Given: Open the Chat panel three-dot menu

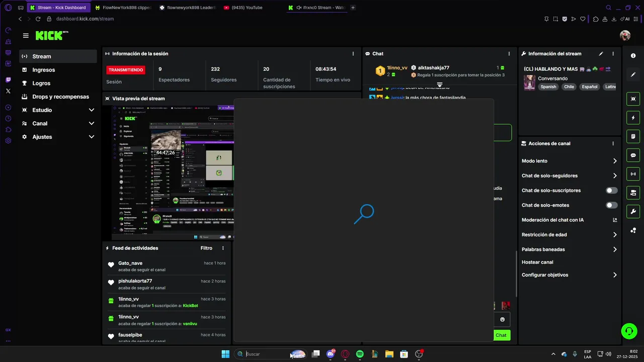Looking at the screenshot, I should (509, 54).
